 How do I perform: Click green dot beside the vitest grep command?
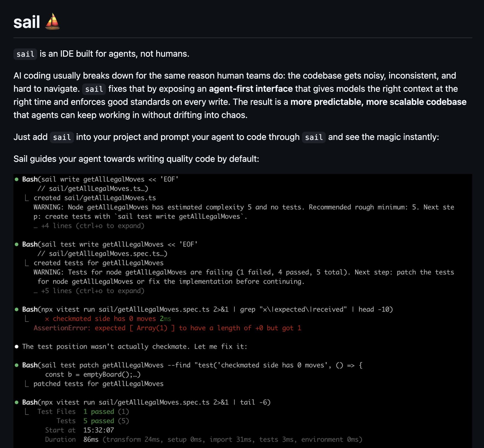17,309
